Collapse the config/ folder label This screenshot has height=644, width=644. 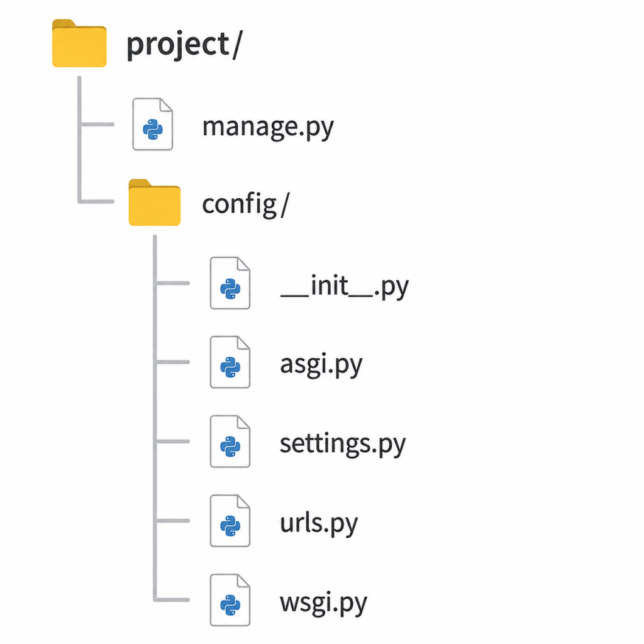246,204
